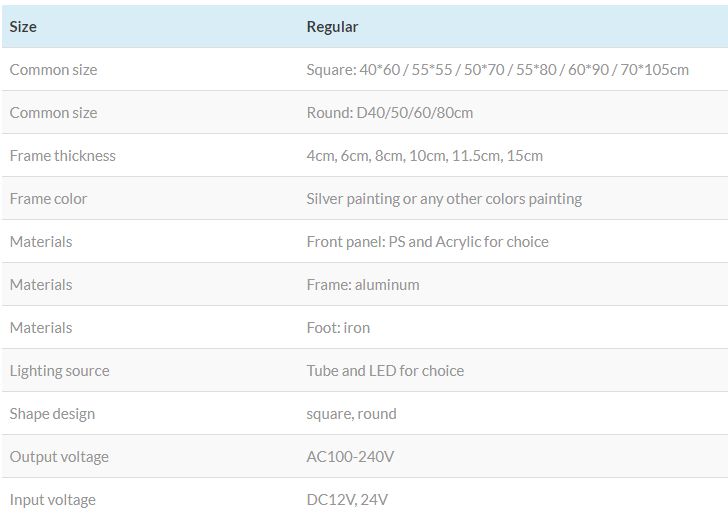
Task: Click the 'Regular' column header
Action: point(332,27)
